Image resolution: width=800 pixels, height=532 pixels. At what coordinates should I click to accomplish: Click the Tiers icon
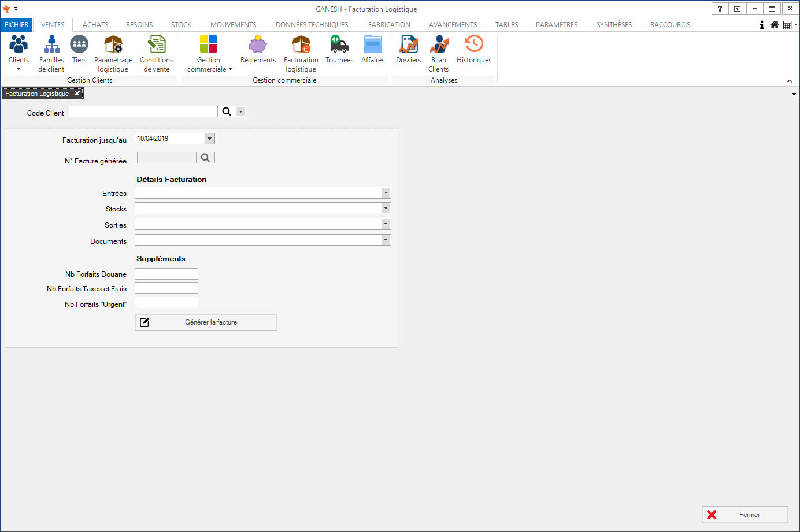pos(79,45)
